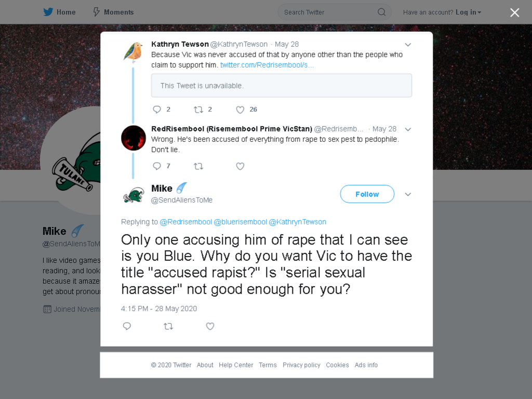Open the Log in dropdown
532x399 pixels.
(468, 12)
